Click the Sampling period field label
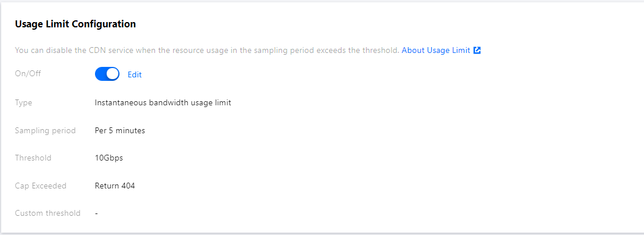Viewport: 644px width, 235px height. (x=45, y=131)
